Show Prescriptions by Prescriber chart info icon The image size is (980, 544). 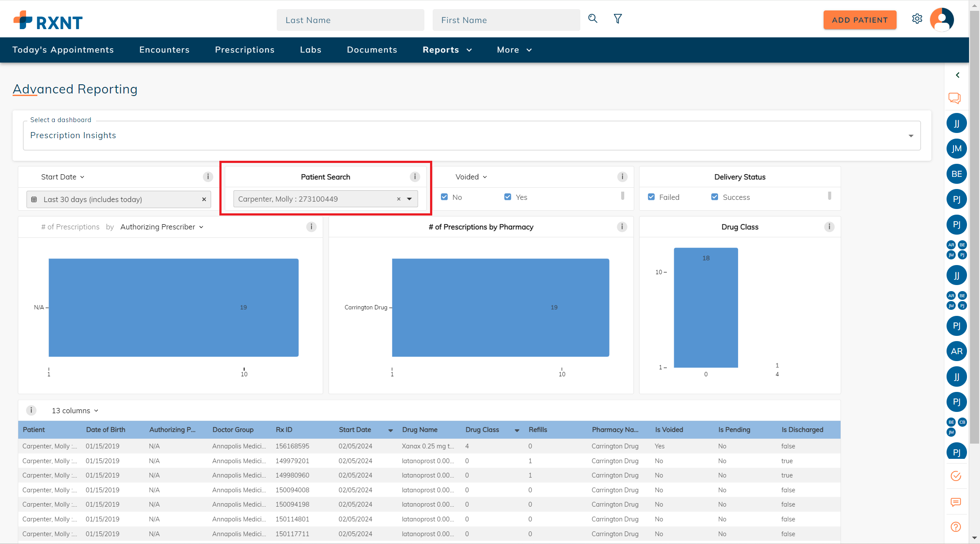pyautogui.click(x=311, y=227)
